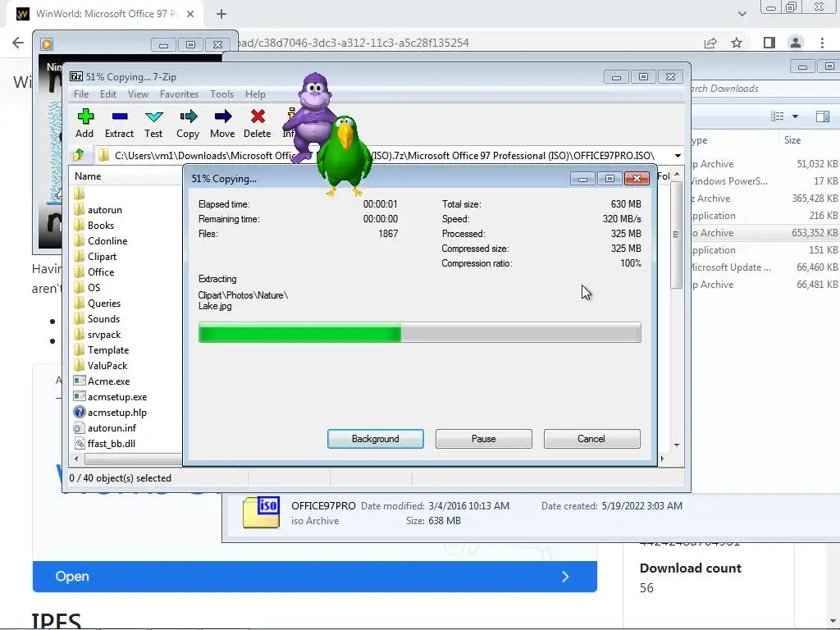Close the WinWorld browser tab
This screenshot has width=840, height=630.
pyautogui.click(x=190, y=14)
